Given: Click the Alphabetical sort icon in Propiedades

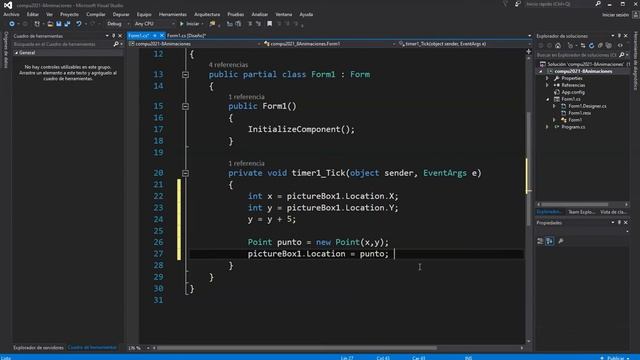Looking at the screenshot, I should pyautogui.click(x=550, y=241).
